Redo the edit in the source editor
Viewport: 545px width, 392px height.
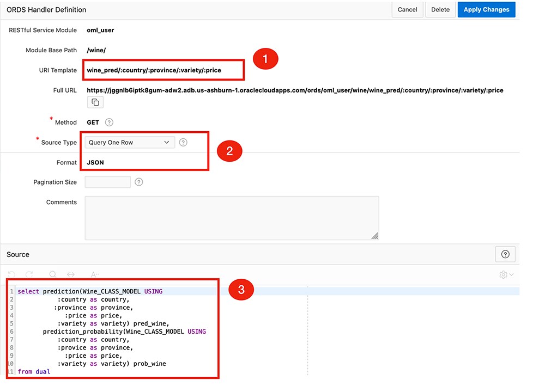[x=28, y=274]
